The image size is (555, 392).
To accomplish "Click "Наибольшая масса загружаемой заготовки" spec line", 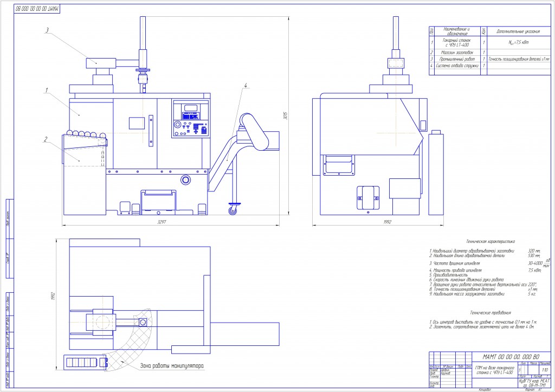I will (x=467, y=294).
